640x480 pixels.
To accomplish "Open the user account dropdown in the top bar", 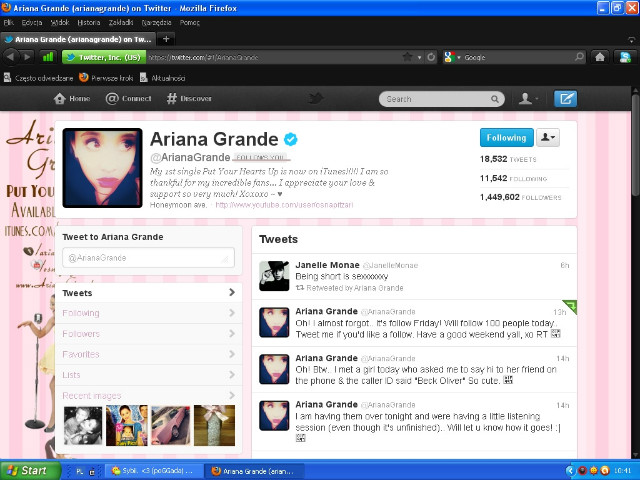I will [x=529, y=99].
